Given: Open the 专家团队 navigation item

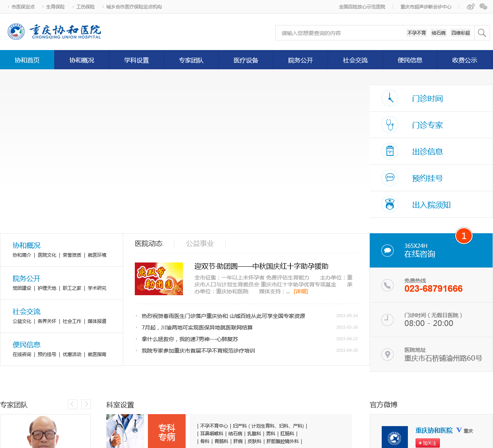Looking at the screenshot, I should tap(191, 60).
